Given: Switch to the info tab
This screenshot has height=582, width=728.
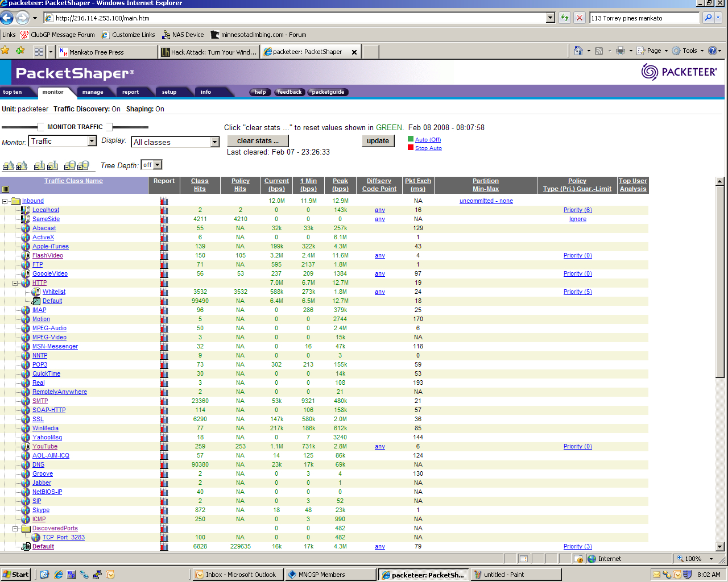Looking at the screenshot, I should click(205, 92).
